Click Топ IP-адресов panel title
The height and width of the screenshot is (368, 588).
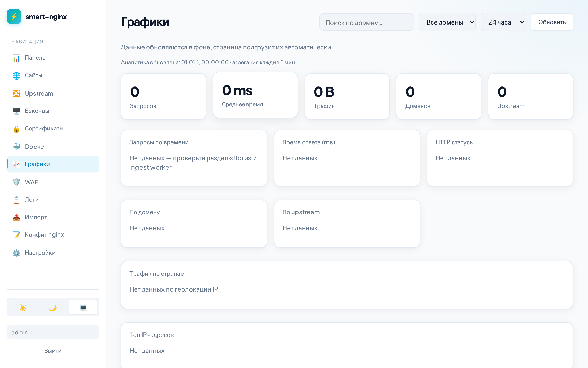[152, 335]
